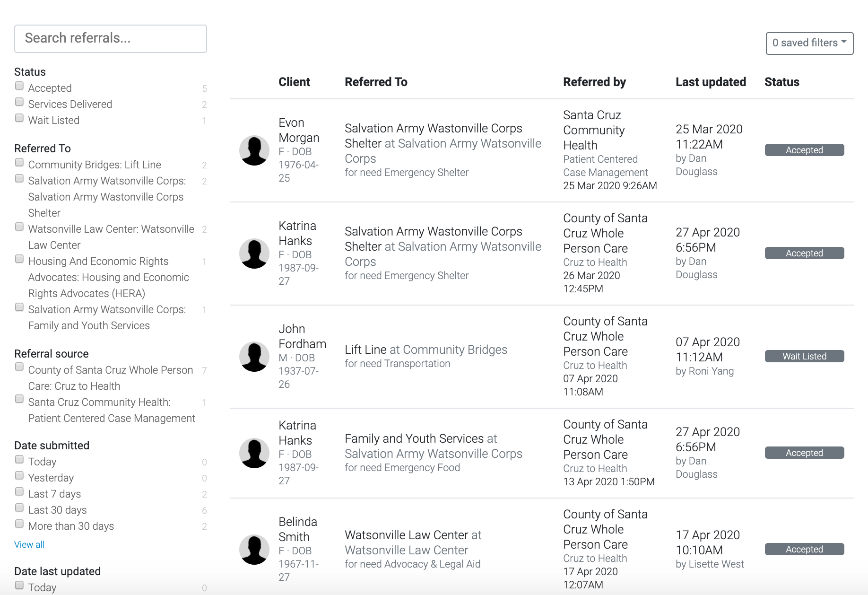Enable the Watsonville Law Center filter
Screen dimensions: 868x595
click(19, 226)
